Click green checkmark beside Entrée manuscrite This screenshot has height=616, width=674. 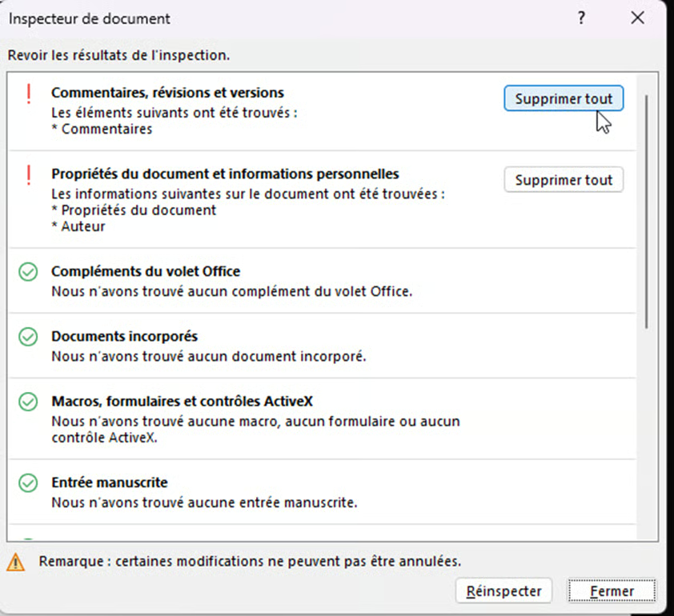(x=28, y=483)
